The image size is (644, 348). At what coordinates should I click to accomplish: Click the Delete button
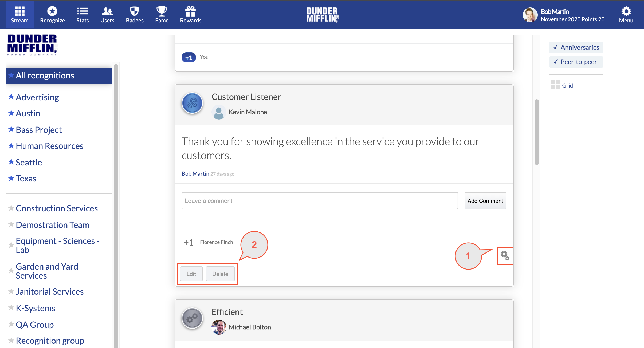[x=220, y=274]
